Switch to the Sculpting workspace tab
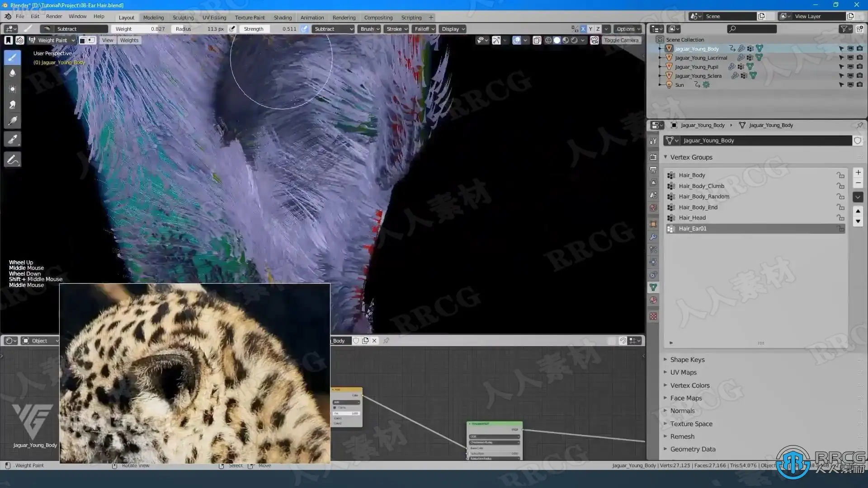The height and width of the screenshot is (488, 868). tap(183, 18)
